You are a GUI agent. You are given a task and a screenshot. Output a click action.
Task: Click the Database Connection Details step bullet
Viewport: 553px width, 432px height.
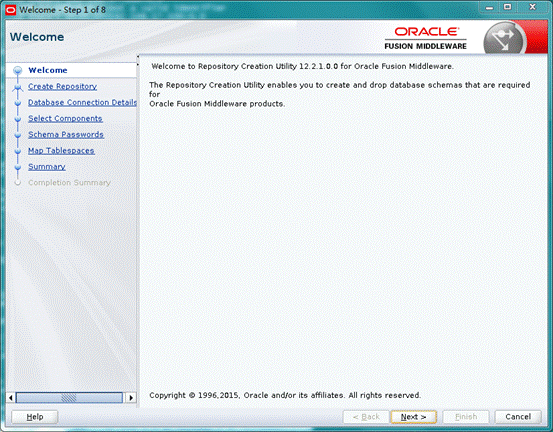point(18,103)
